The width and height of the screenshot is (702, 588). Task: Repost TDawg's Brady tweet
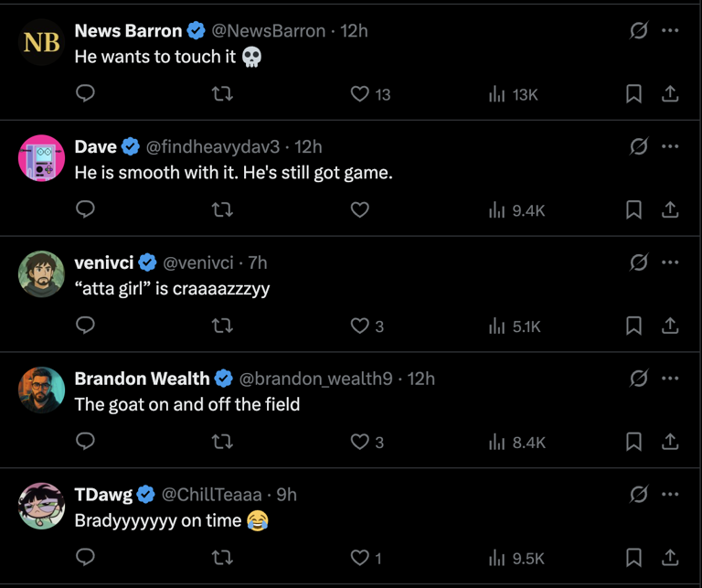pos(222,558)
